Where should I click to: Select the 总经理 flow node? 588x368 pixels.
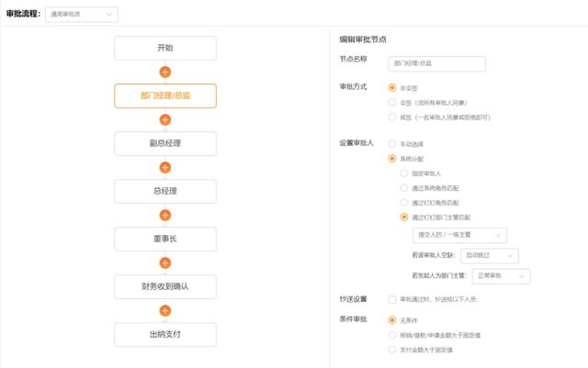click(x=165, y=191)
